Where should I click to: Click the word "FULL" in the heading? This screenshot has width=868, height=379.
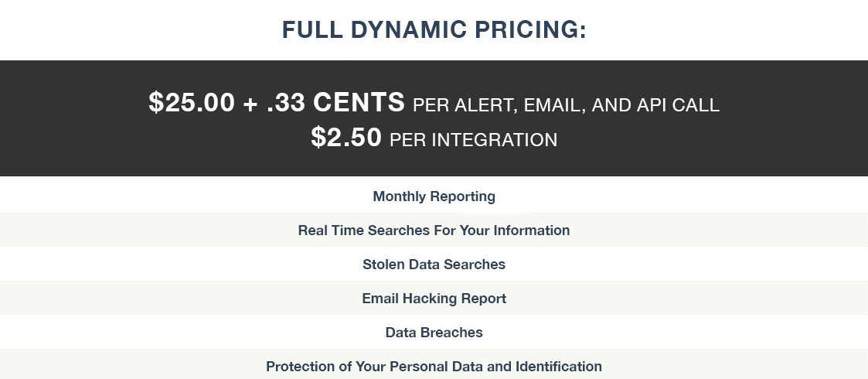[x=313, y=29]
